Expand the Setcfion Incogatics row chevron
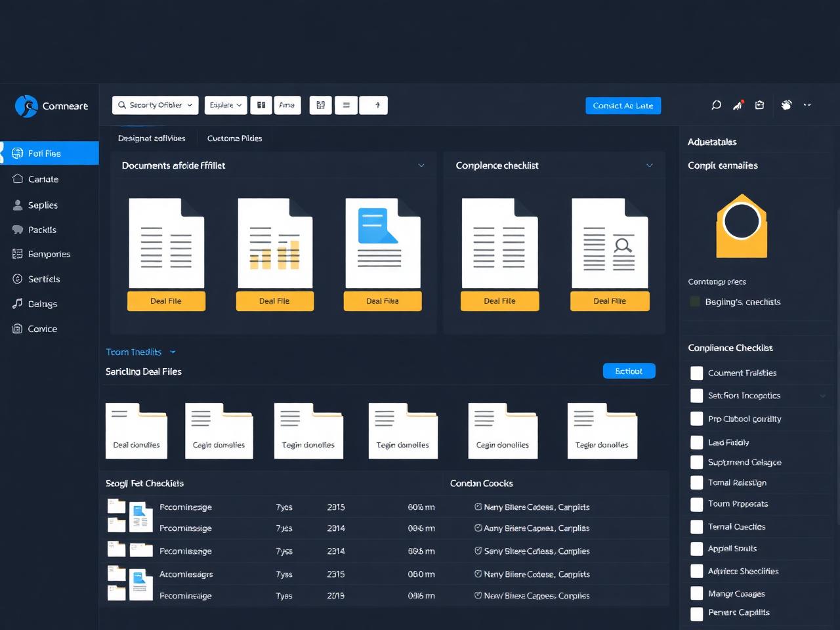Screen dimensions: 840x630 click(x=823, y=396)
